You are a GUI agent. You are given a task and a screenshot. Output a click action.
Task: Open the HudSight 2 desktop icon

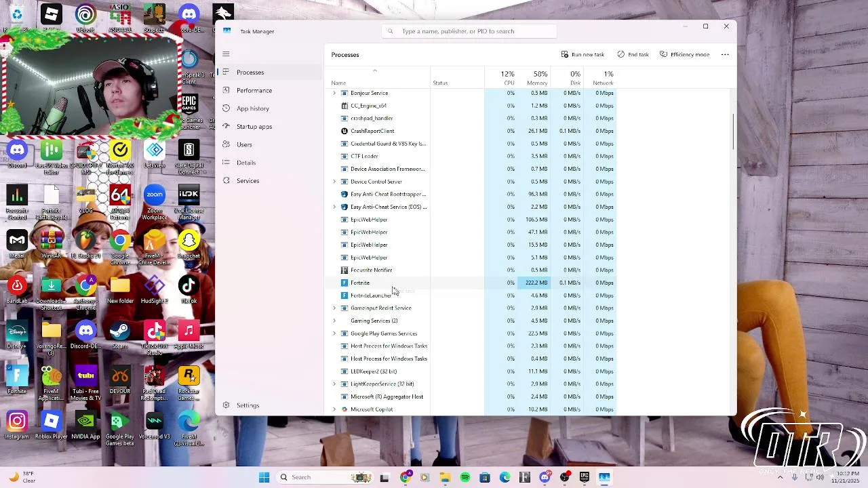[155, 289]
